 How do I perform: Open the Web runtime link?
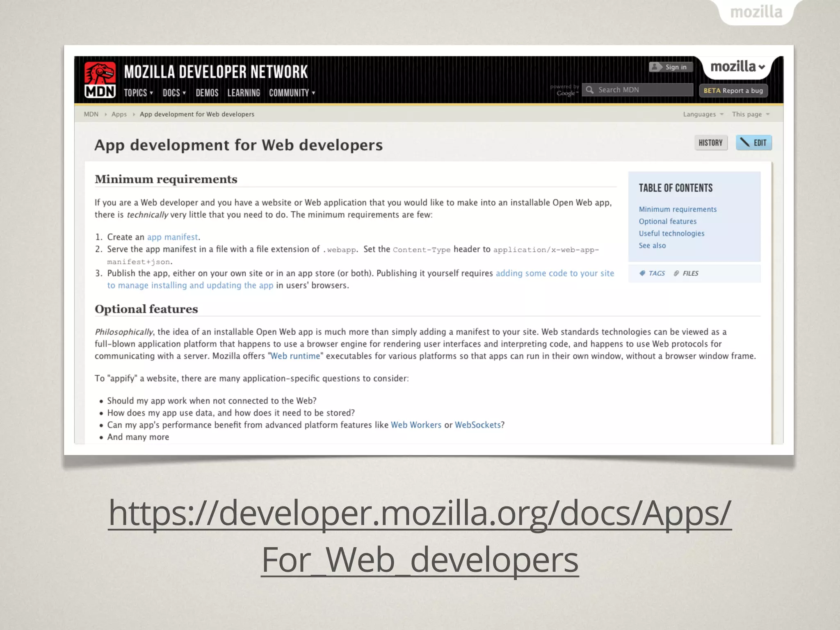pos(295,356)
